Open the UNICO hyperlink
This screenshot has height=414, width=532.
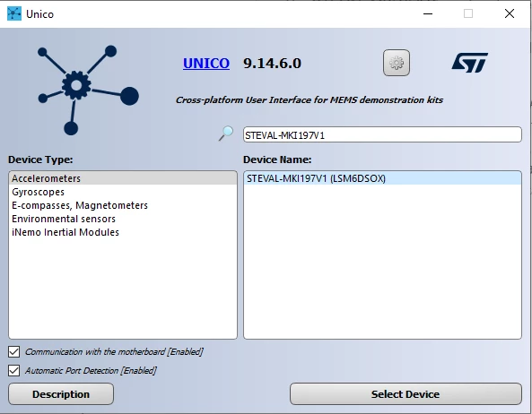(206, 64)
